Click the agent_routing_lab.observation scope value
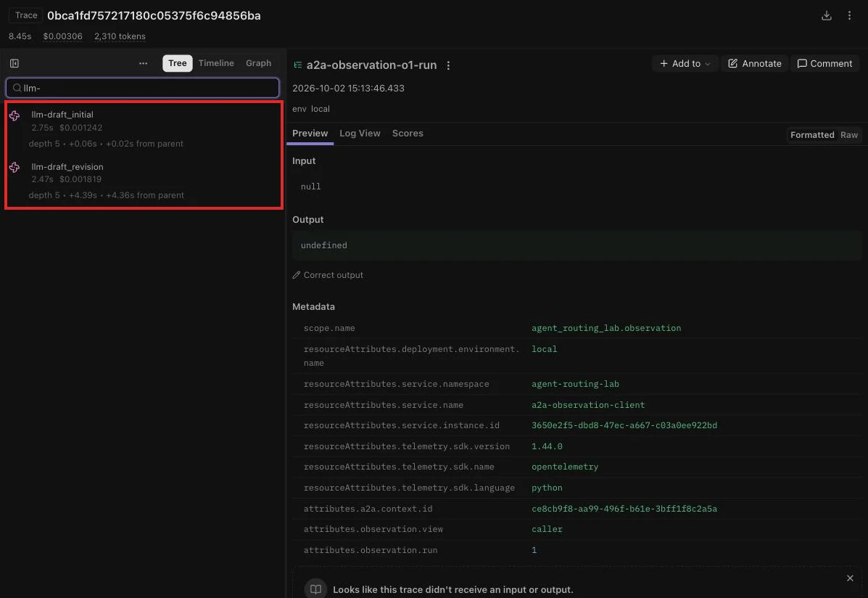The height and width of the screenshot is (598, 868). [606, 328]
